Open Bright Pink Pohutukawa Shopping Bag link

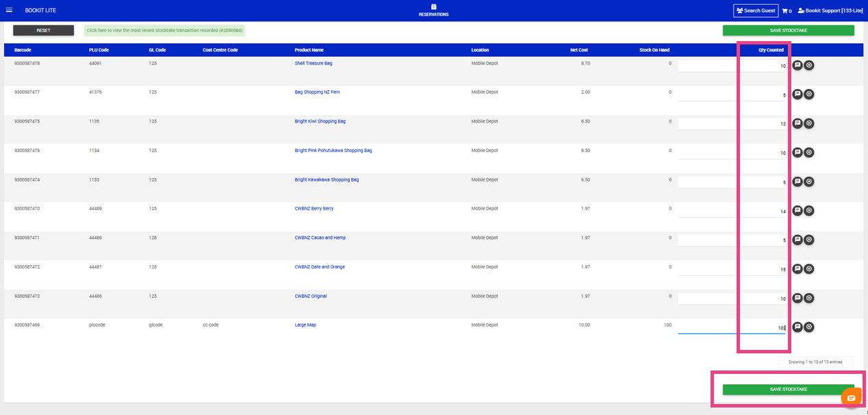333,151
